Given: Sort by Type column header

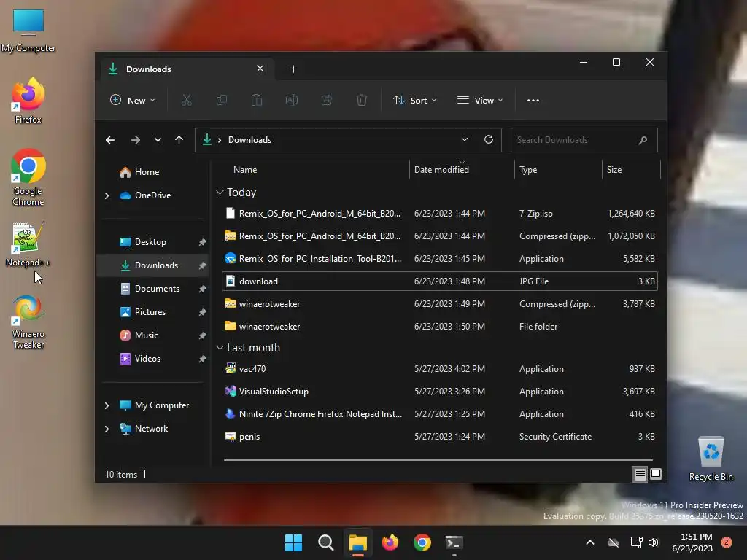Looking at the screenshot, I should point(528,169).
